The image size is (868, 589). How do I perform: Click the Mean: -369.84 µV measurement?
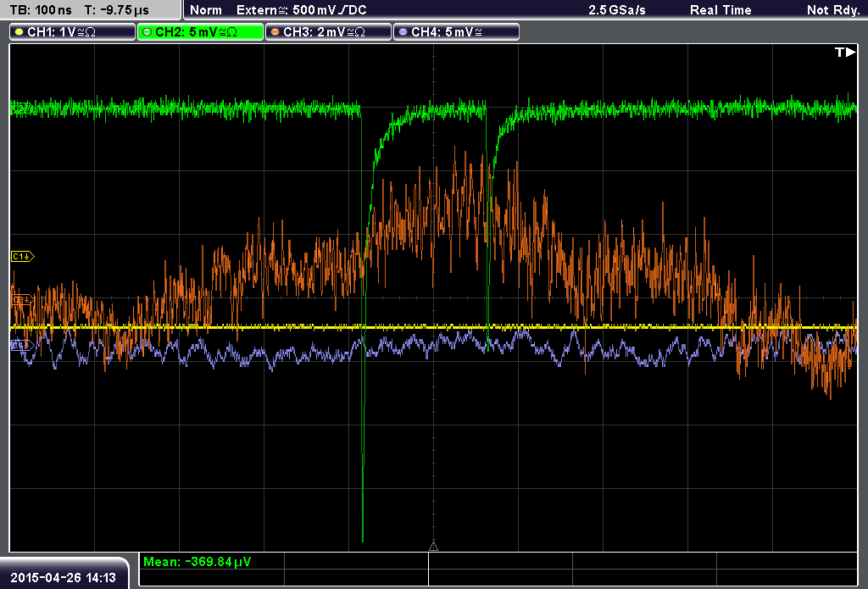[197, 562]
